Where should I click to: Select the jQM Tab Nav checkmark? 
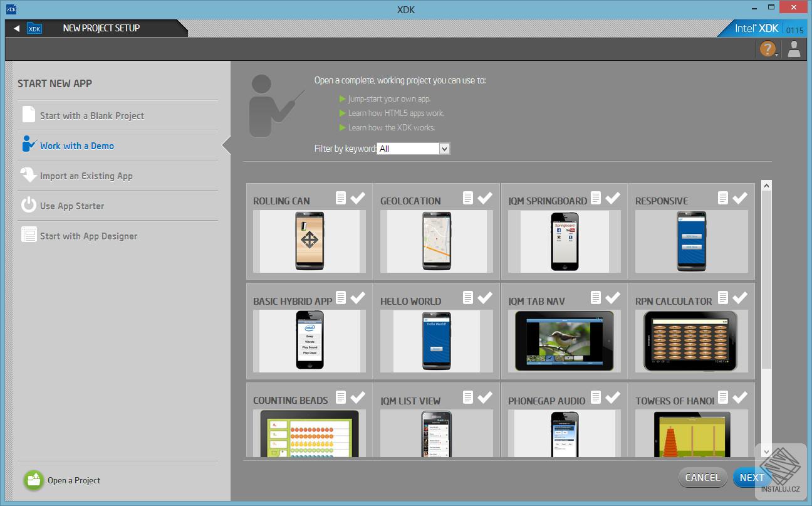coord(613,297)
